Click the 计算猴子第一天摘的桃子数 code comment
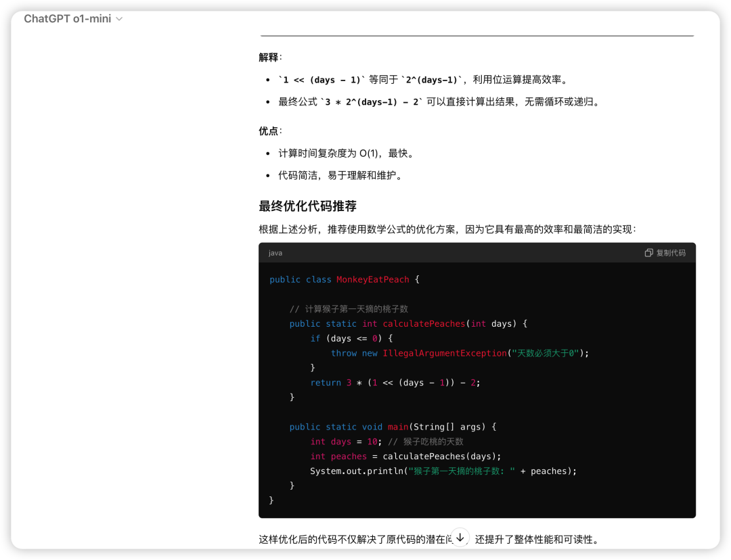731x560 pixels. [x=349, y=309]
